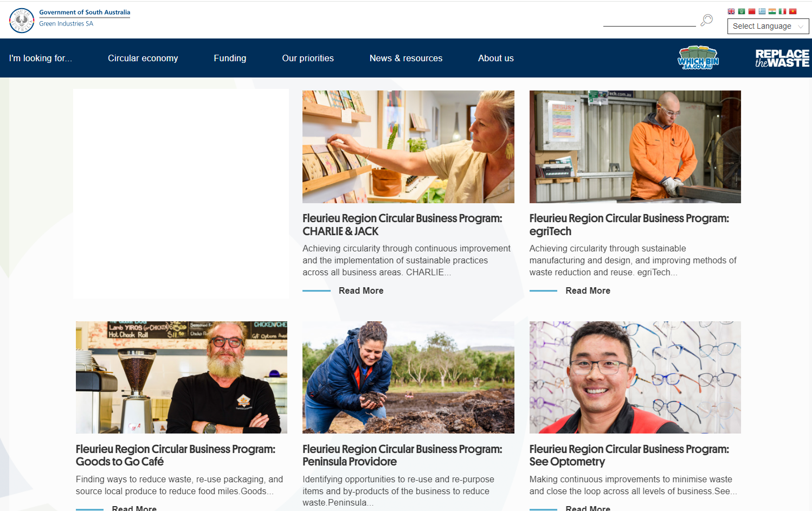
Task: Open the See Optometry article title
Action: pyautogui.click(x=629, y=455)
